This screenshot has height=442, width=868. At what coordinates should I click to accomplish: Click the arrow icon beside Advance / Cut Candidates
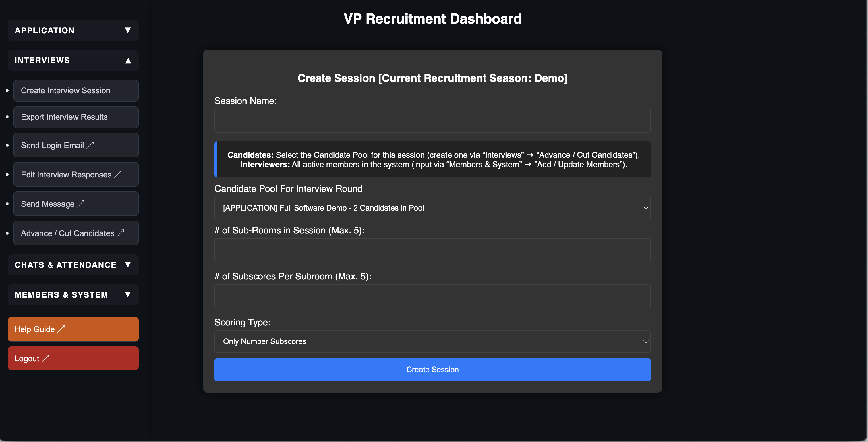click(x=121, y=233)
